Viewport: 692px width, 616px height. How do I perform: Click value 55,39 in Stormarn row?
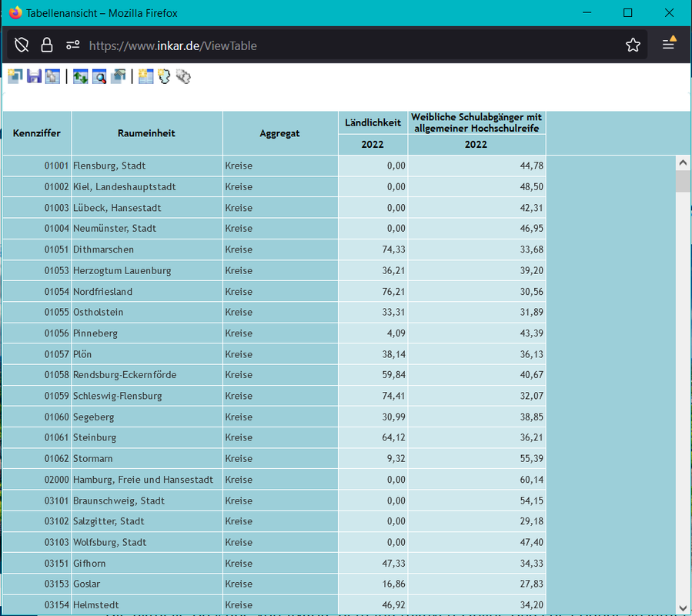coord(476,458)
